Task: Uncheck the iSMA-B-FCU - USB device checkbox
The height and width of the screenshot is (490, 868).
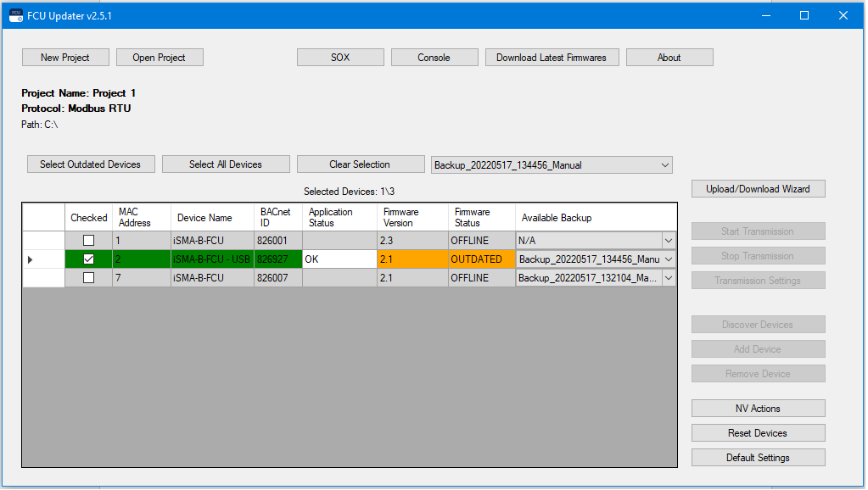Action: pos(88,259)
